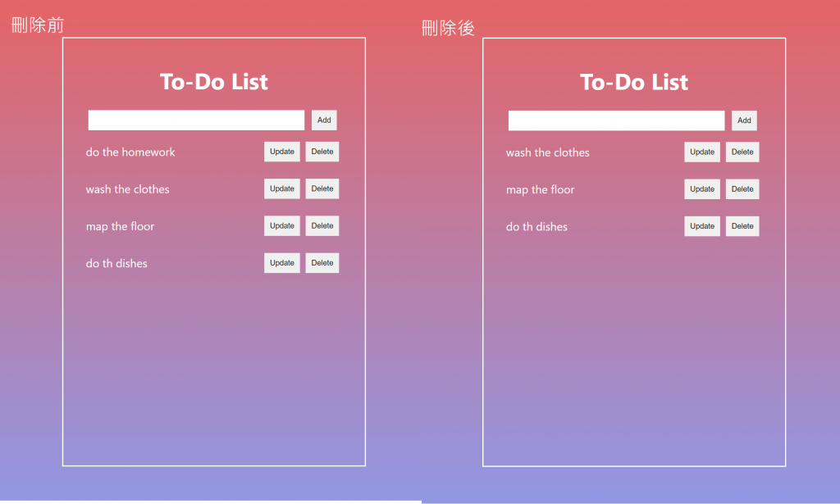840x504 pixels.
Task: Update 'wash the clothes' in the right list
Action: click(702, 152)
